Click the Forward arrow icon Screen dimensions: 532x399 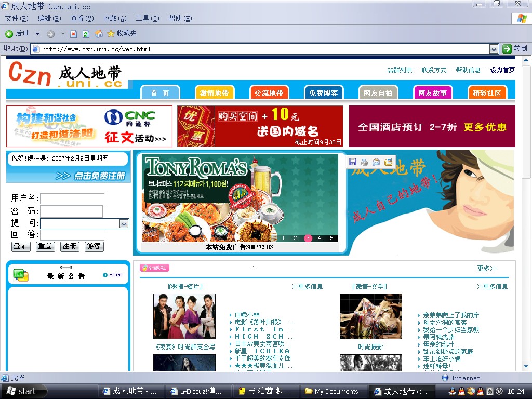pyautogui.click(x=50, y=34)
